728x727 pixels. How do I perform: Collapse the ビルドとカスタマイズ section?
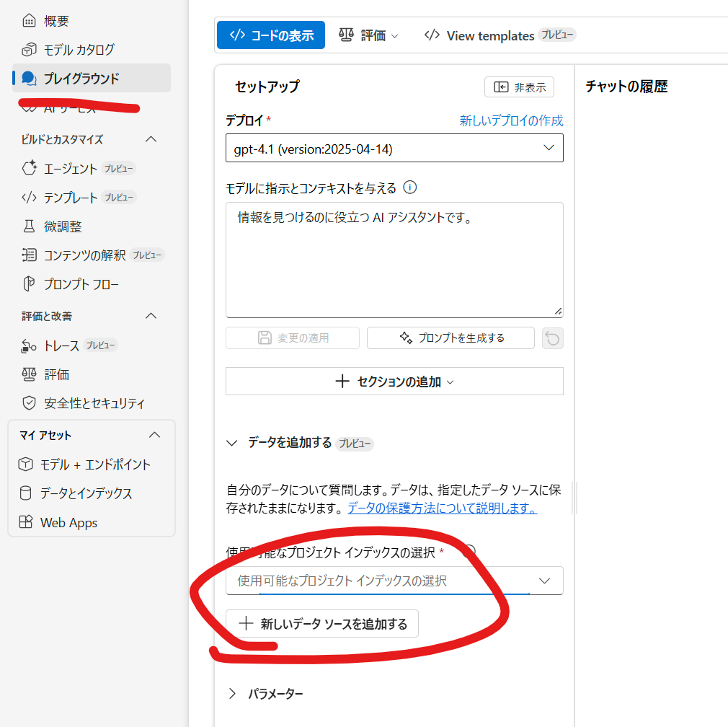(x=151, y=139)
